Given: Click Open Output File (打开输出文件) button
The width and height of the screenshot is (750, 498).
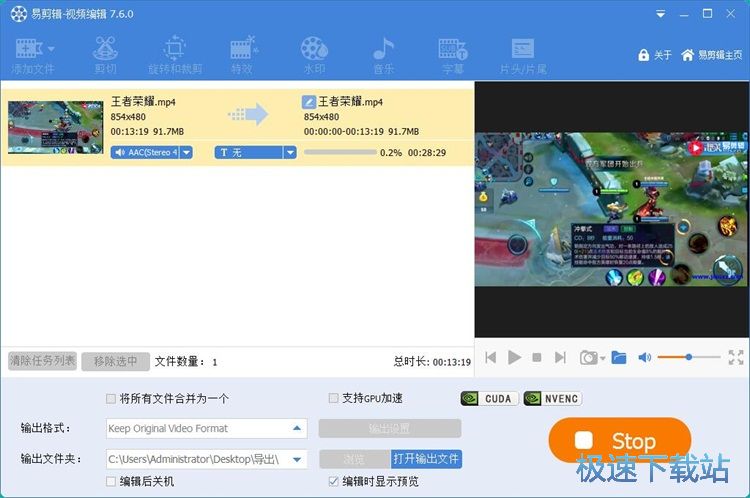Looking at the screenshot, I should 426,459.
